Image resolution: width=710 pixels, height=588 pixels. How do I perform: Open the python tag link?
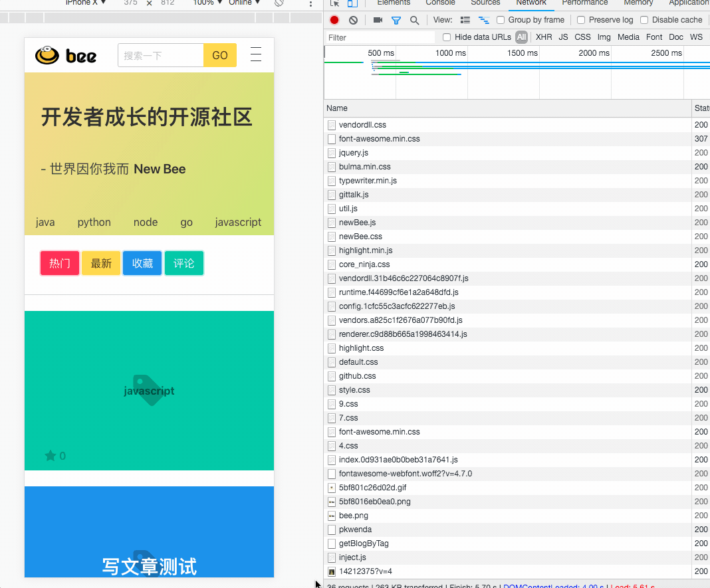[x=94, y=223]
